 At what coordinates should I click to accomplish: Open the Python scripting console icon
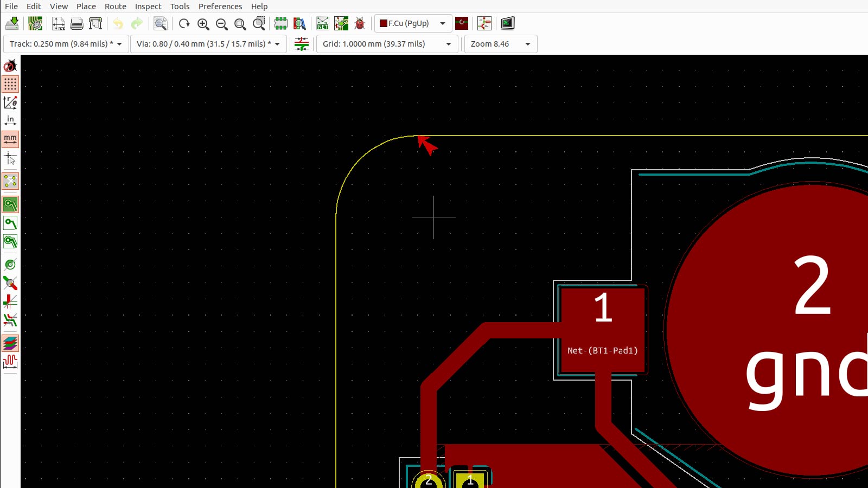(507, 23)
